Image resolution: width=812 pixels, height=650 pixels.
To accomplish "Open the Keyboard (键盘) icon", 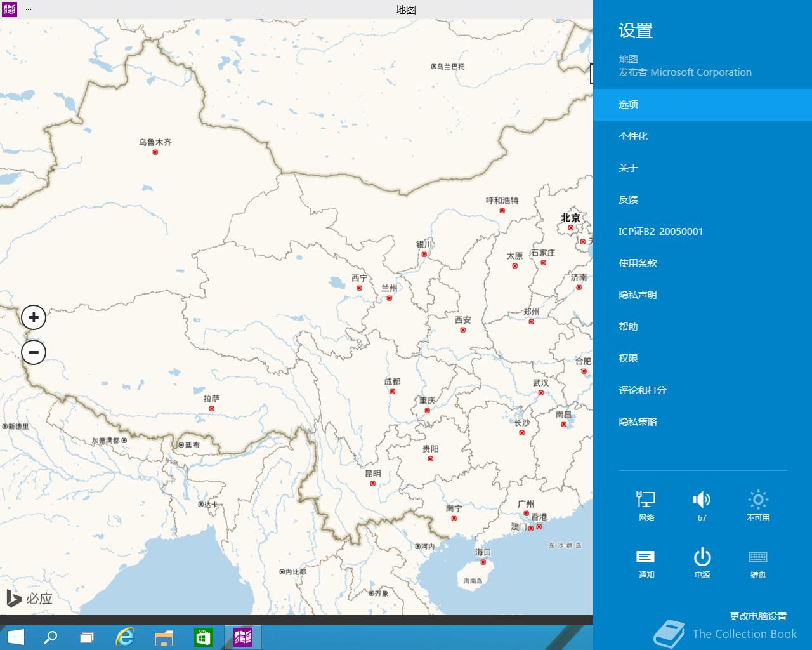I will tap(758, 563).
